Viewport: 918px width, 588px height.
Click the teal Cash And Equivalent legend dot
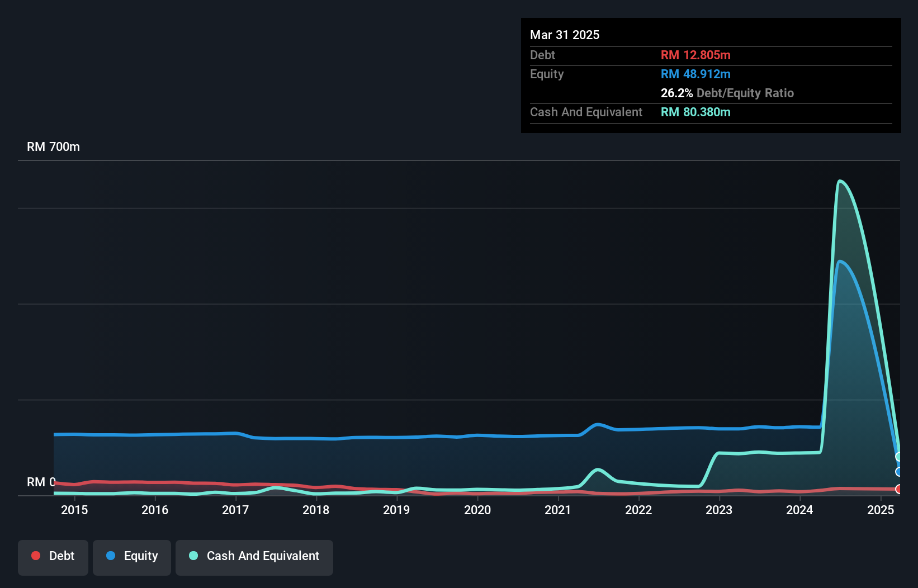point(193,556)
